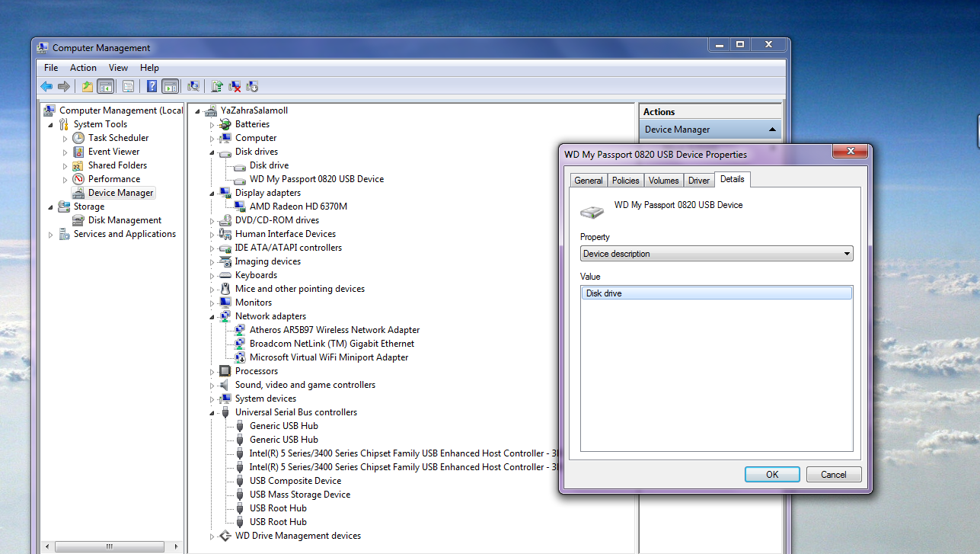The width and height of the screenshot is (980, 554).
Task: Click the AMD Radeon HD 6370M icon
Action: [240, 207]
